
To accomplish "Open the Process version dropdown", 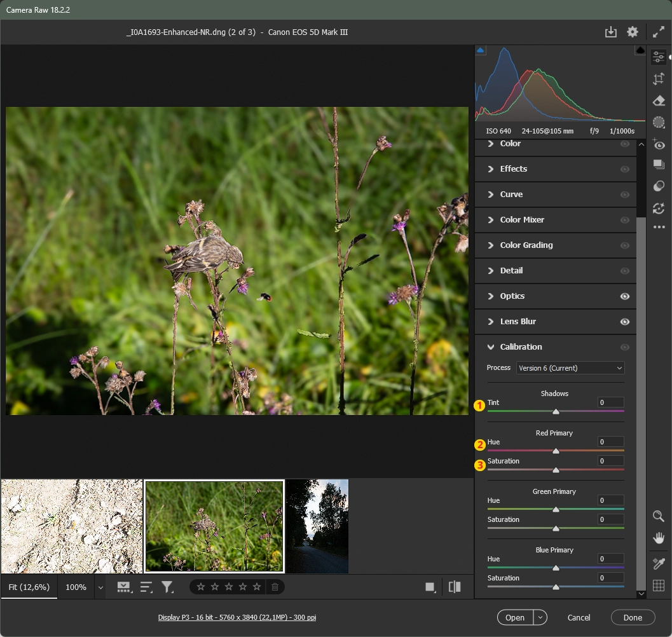I will 570,368.
